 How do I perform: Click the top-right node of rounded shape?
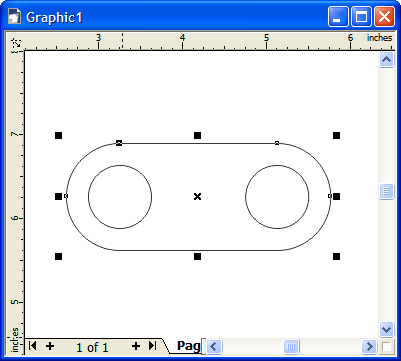[277, 143]
